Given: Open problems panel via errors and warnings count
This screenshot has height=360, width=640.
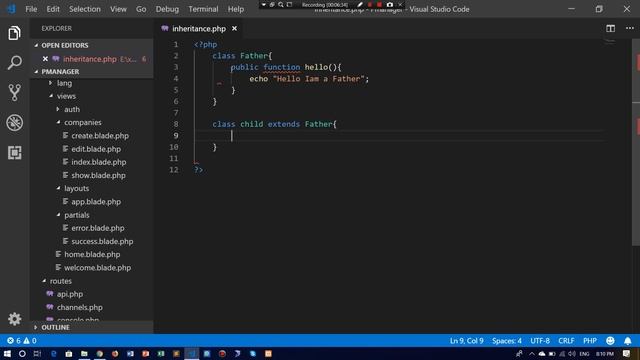Looking at the screenshot, I should tap(22, 340).
